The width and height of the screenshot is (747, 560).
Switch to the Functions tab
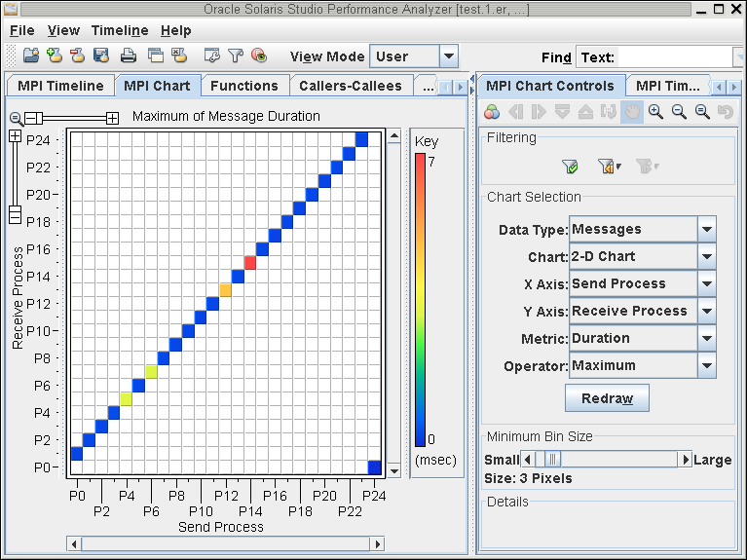point(244,87)
